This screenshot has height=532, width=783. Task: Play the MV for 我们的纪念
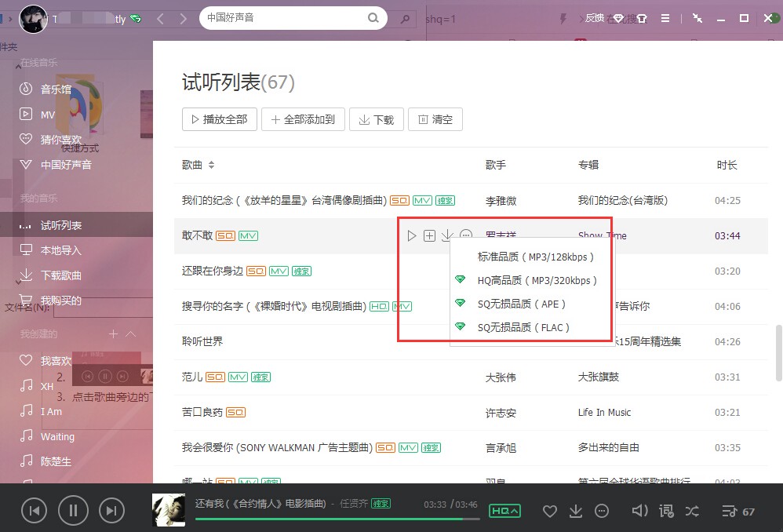(x=423, y=200)
